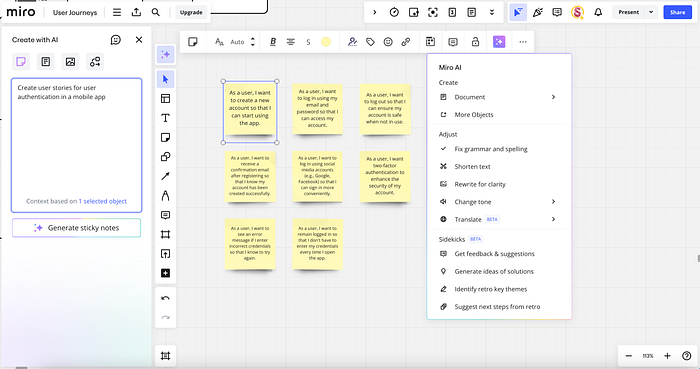Click the 1 selected object link
The image size is (700, 369).
click(103, 201)
